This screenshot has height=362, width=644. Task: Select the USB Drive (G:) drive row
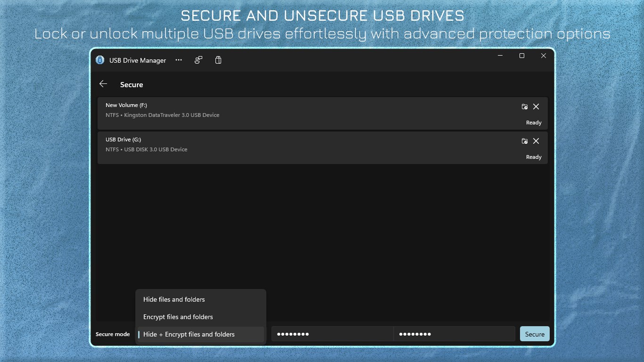click(x=322, y=148)
